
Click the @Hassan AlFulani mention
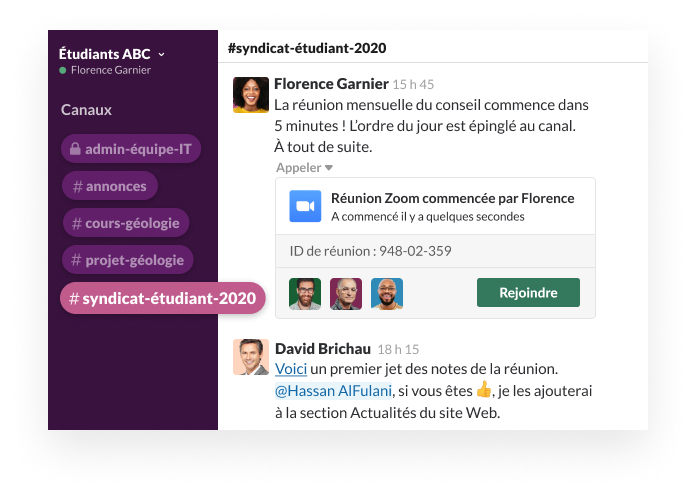point(334,391)
